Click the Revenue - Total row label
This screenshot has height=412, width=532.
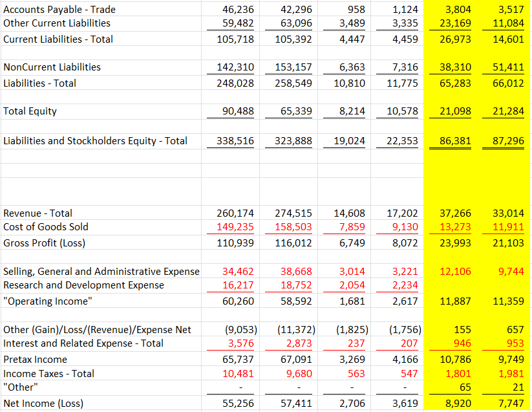click(36, 213)
